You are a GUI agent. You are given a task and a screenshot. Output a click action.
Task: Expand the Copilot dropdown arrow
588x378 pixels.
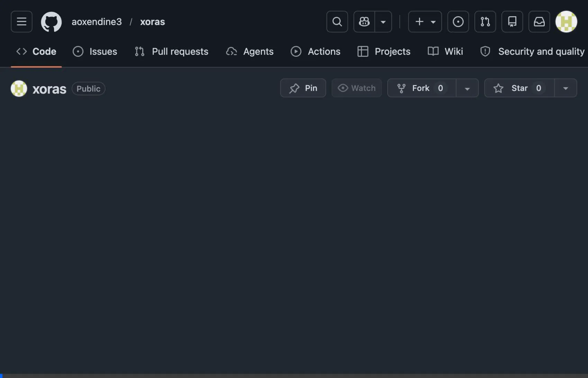click(x=383, y=21)
